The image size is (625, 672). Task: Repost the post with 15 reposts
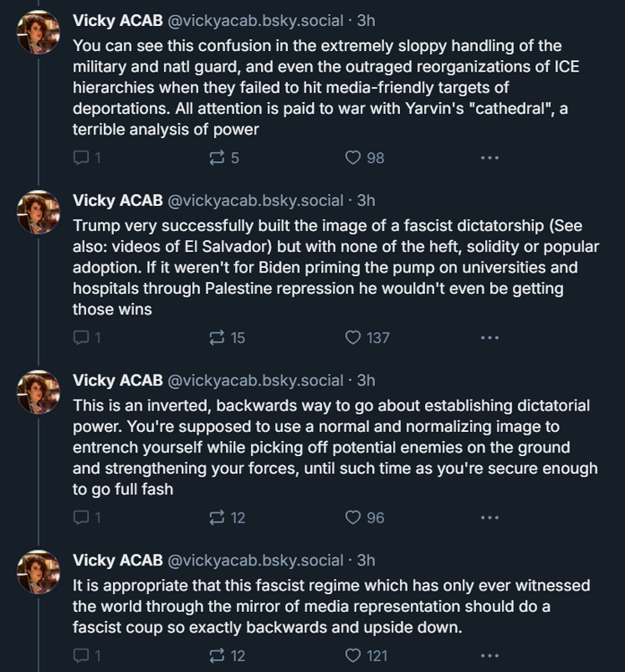tap(215, 338)
